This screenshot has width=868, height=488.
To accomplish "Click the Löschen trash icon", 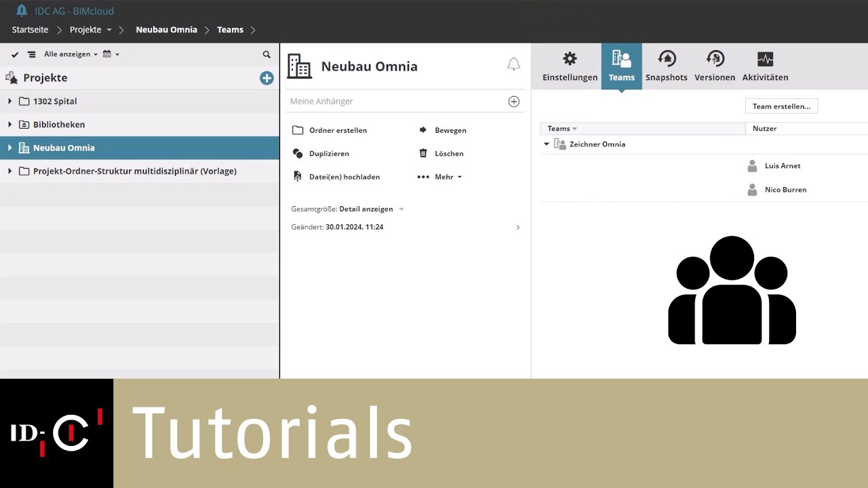I will pyautogui.click(x=423, y=153).
